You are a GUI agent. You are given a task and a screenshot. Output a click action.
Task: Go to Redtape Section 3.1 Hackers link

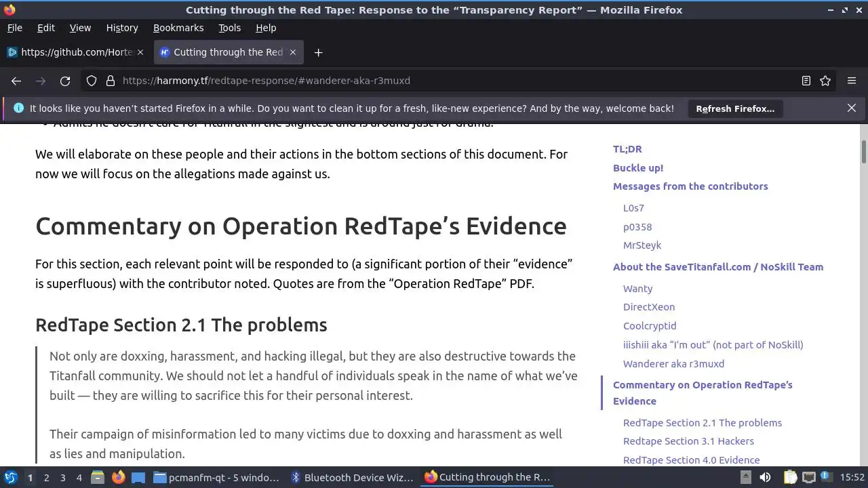pyautogui.click(x=688, y=441)
